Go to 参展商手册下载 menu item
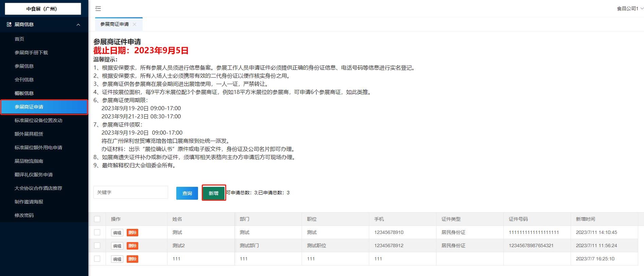Image resolution: width=644 pixels, height=276 pixels. pyautogui.click(x=31, y=53)
